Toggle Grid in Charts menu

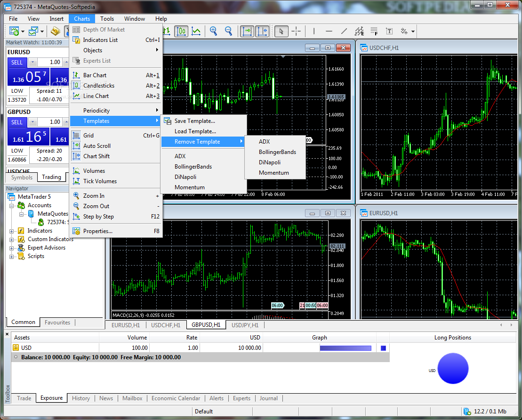click(x=116, y=136)
